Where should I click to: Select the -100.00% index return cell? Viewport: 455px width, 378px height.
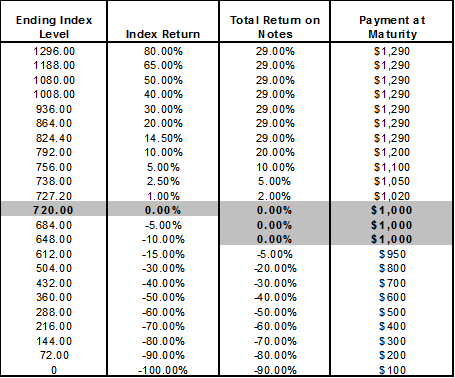tap(163, 370)
